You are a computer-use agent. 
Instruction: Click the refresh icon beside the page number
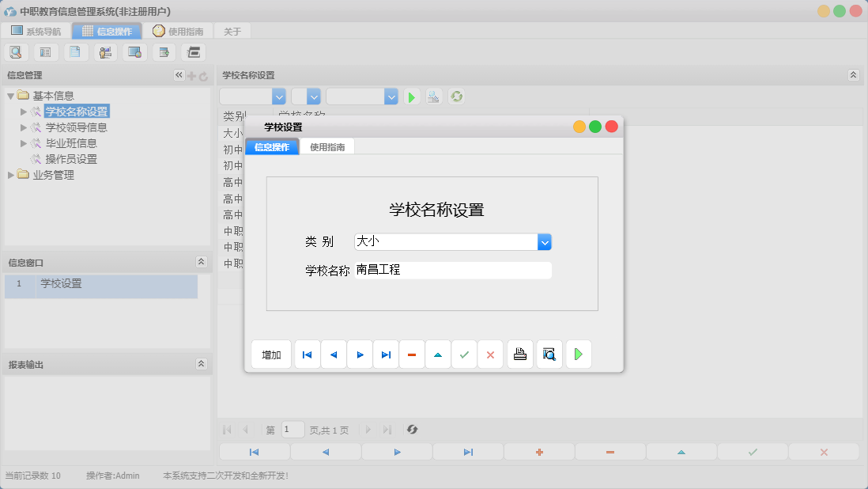(411, 430)
